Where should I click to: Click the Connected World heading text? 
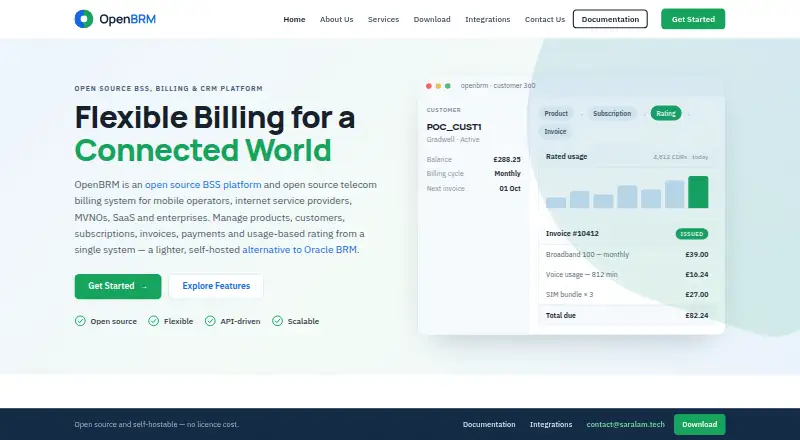tap(203, 150)
